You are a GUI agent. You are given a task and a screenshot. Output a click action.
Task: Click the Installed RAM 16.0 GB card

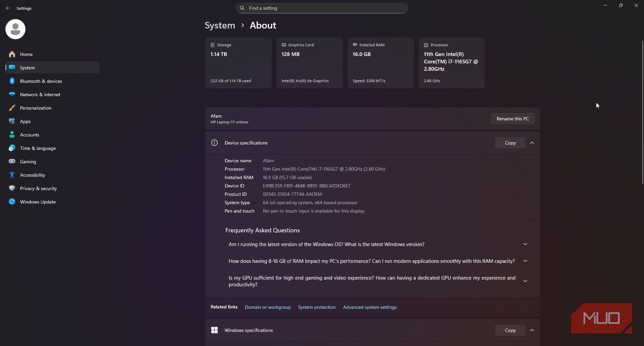pos(380,63)
